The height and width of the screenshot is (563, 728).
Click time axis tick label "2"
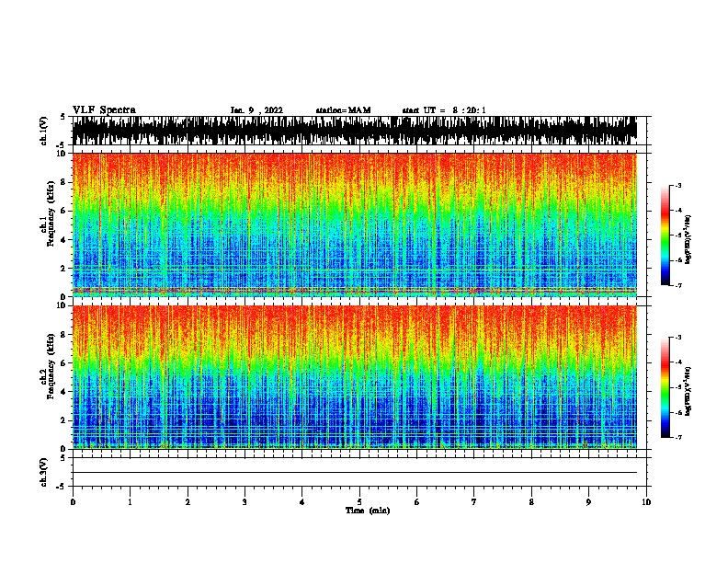tap(188, 502)
